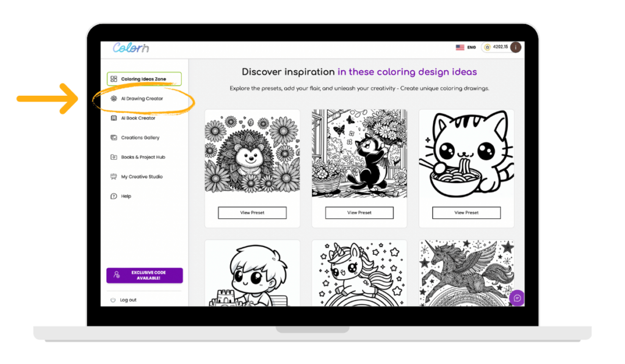Click the AI Drawing Creator sidebar icon
Screen dimensions: 625x364
114,98
